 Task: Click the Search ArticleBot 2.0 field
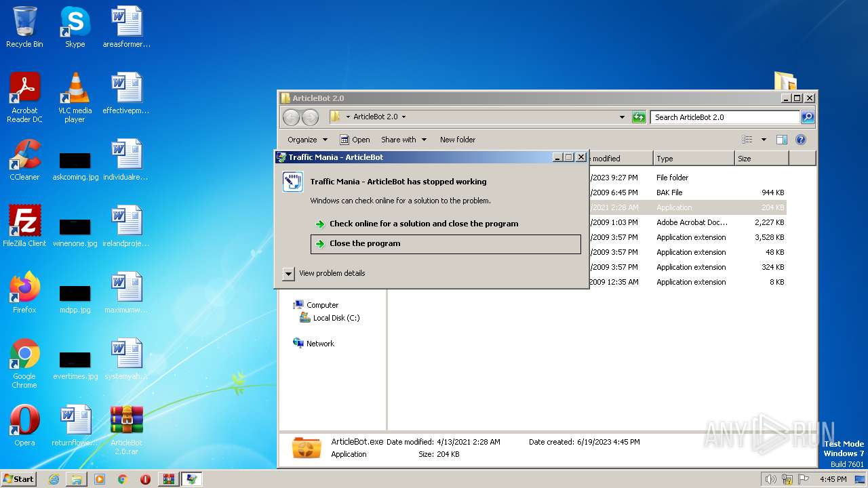[x=725, y=117]
